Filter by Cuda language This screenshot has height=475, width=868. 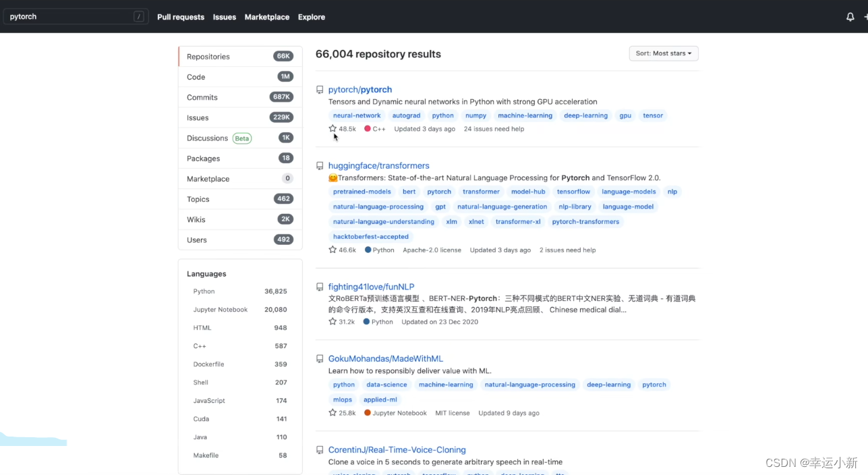point(240,419)
